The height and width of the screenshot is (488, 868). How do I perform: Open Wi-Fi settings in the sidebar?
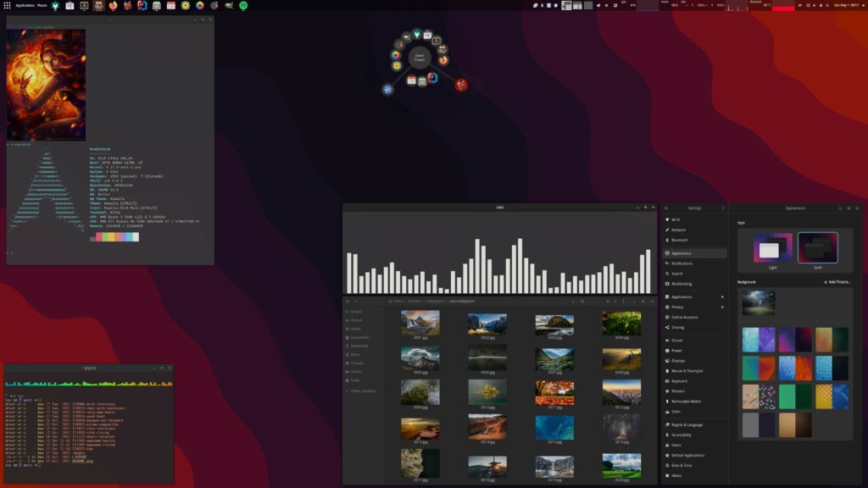tap(676, 219)
